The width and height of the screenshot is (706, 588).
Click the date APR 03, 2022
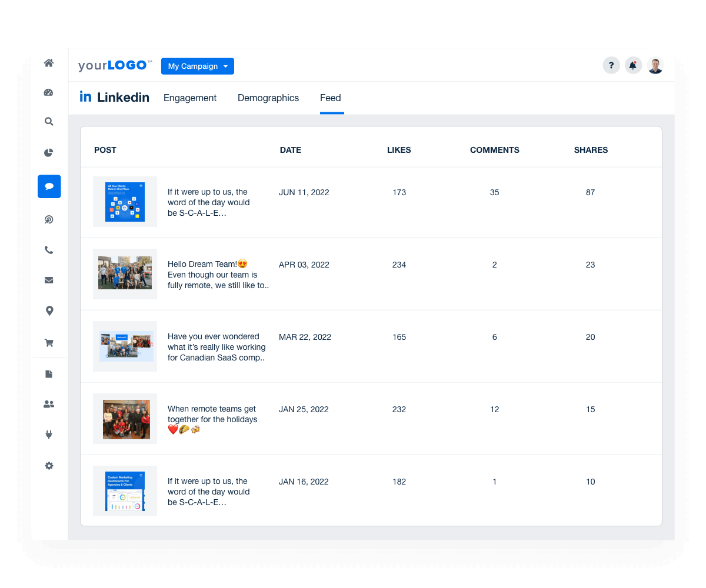click(304, 265)
